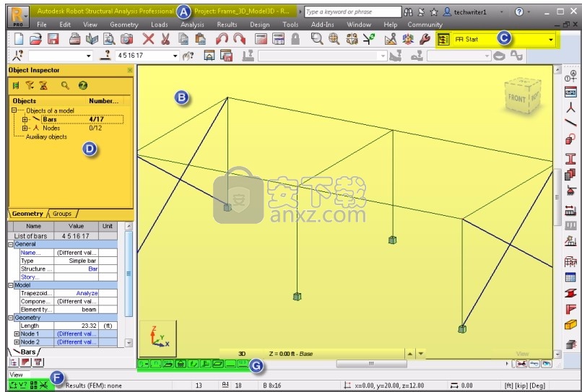
Task: Select the Geometry tab in Object Inspector
Action: pyautogui.click(x=27, y=214)
